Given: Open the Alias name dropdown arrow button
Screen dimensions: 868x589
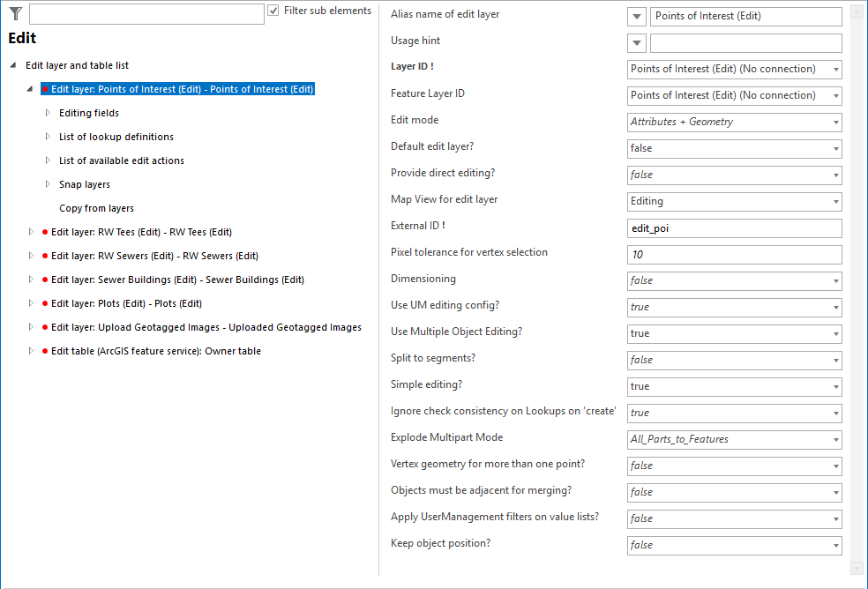Looking at the screenshot, I should click(636, 16).
